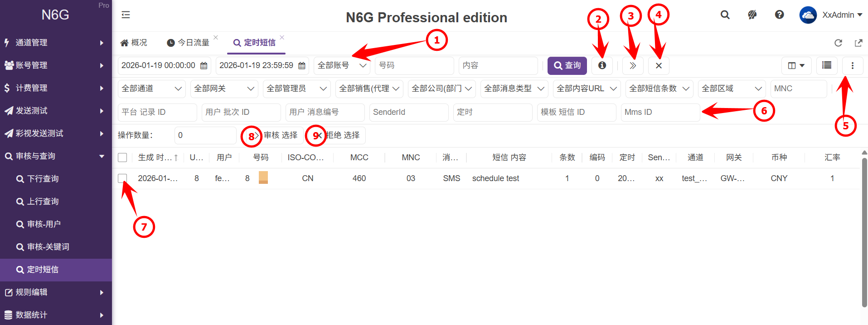This screenshot has height=325, width=868.
Task: Tick the select-all checkbox in table header
Action: click(x=122, y=158)
